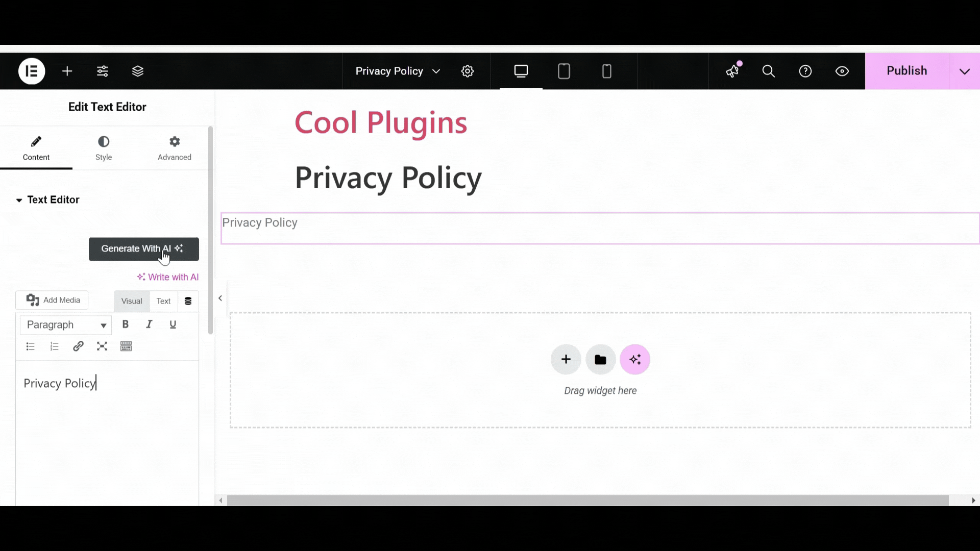Open the Elementor logo menu
980x551 pixels.
coord(32,71)
